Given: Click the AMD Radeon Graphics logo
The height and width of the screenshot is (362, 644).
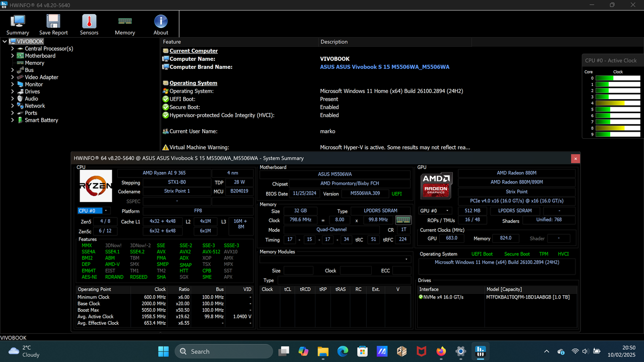Looking at the screenshot, I should click(437, 185).
